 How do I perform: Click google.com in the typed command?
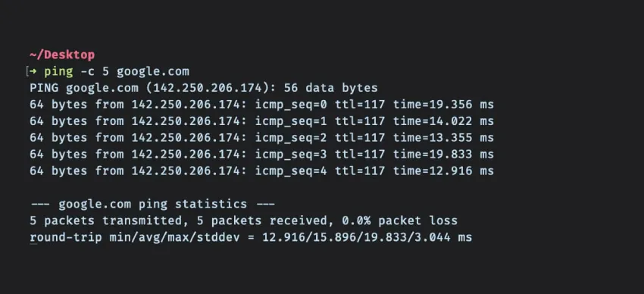153,72
